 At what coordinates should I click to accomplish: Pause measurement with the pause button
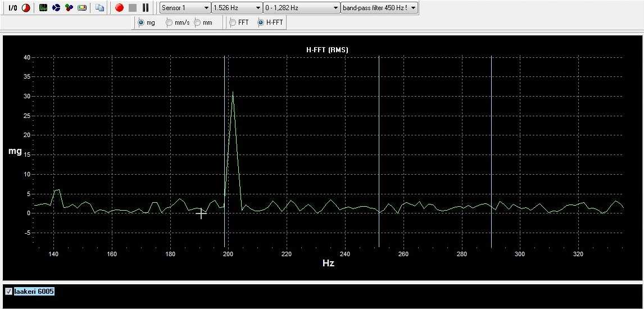click(146, 8)
